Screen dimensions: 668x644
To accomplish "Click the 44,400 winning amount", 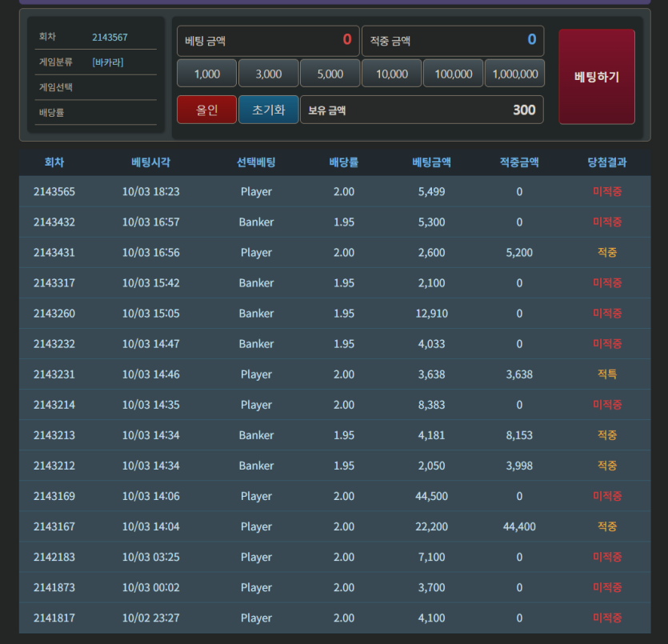I will coord(519,526).
